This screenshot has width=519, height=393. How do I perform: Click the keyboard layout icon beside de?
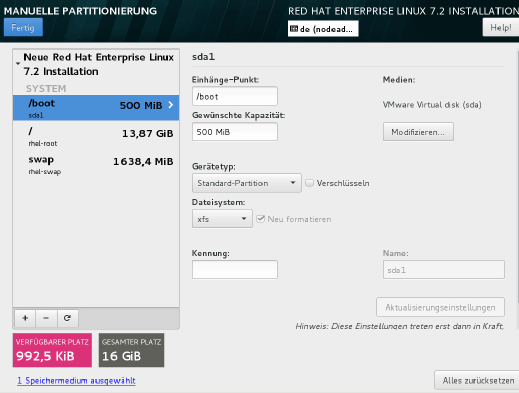point(294,29)
